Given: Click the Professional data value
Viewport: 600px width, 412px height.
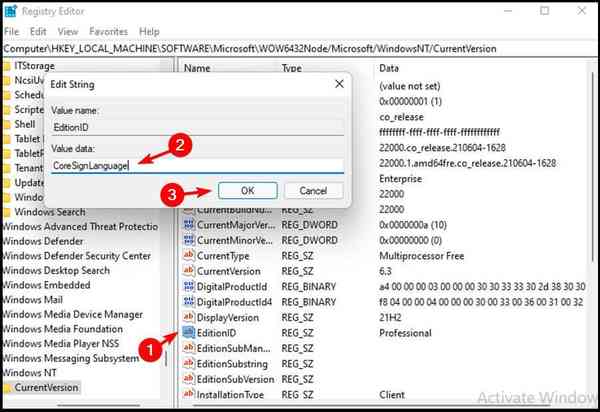Looking at the screenshot, I should 405,333.
